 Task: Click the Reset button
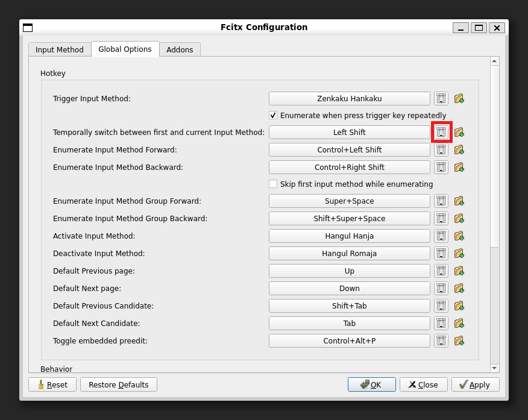[x=52, y=384]
